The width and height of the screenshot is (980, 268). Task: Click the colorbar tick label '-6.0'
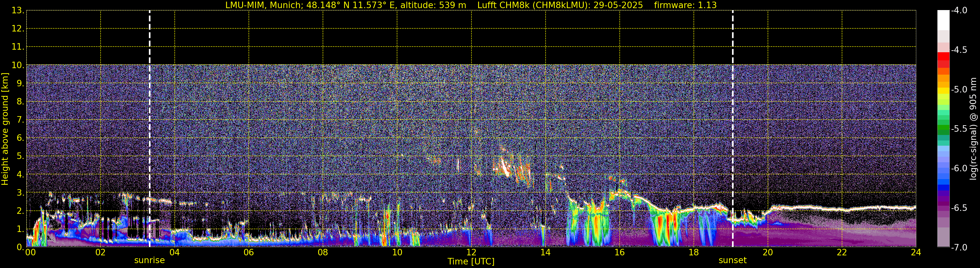(959, 168)
